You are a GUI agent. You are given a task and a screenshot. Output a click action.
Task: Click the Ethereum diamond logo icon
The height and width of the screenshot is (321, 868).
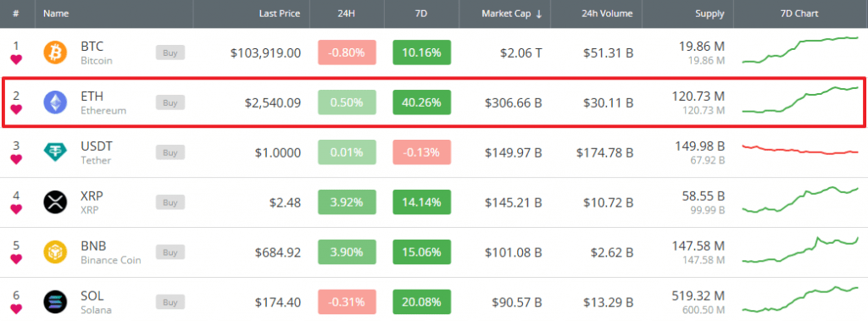(55, 102)
